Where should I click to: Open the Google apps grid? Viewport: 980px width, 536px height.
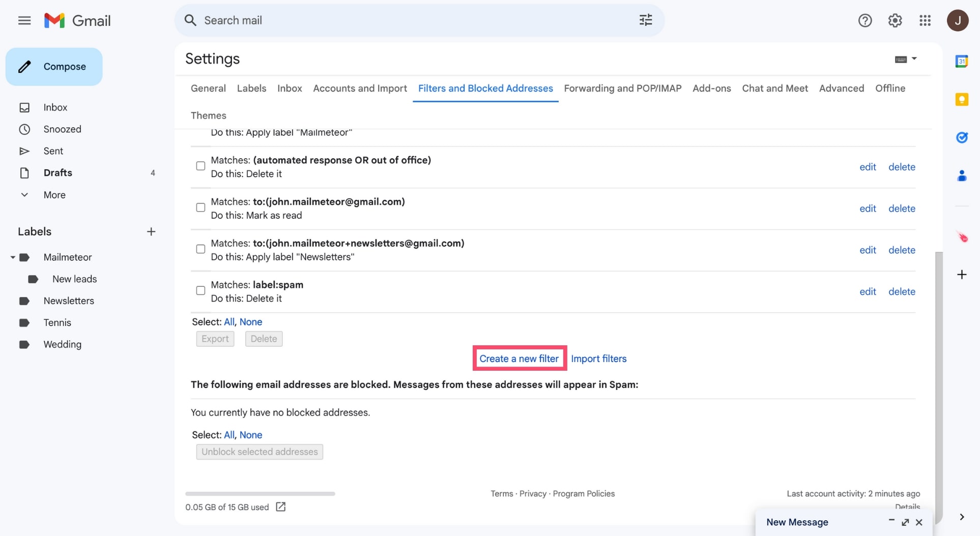[x=925, y=20]
